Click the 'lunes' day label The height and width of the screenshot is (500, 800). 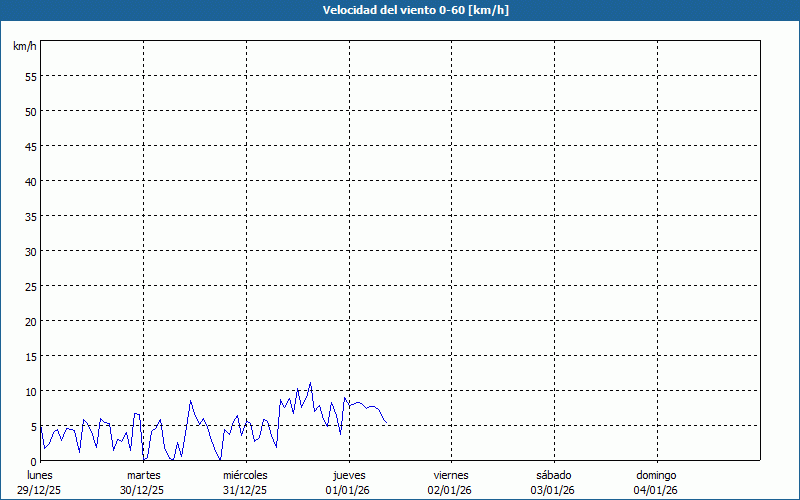click(41, 475)
